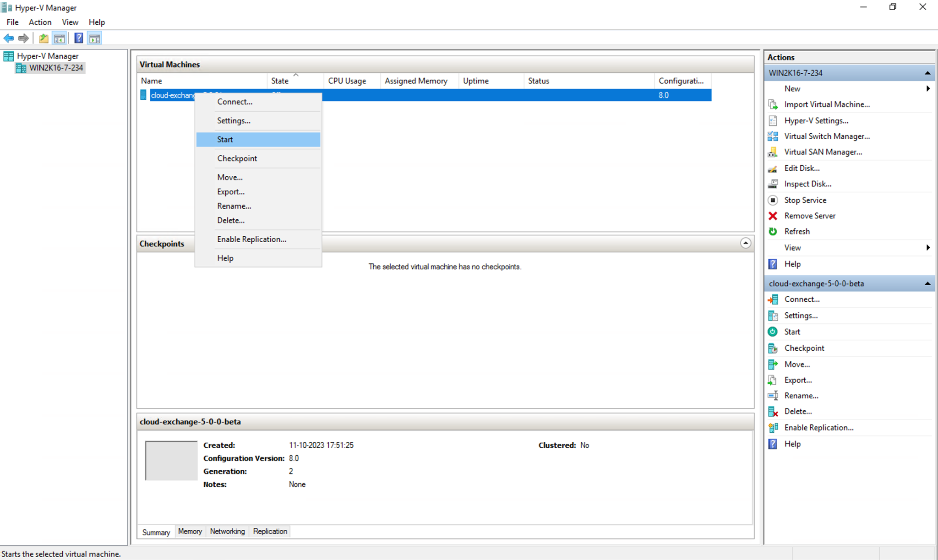Select Hyper-V Manager root in the tree

coord(48,56)
